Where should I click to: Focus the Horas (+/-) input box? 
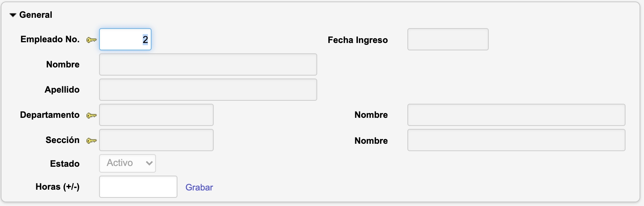[x=138, y=187]
